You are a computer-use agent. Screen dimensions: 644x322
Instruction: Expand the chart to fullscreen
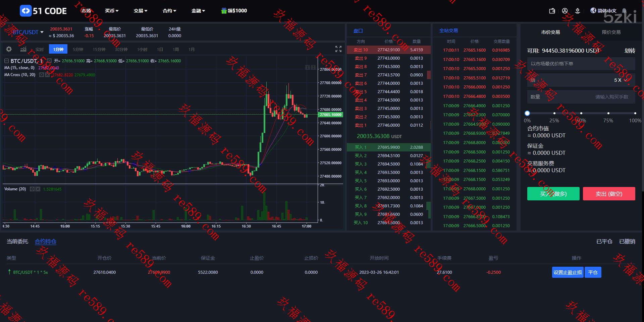click(x=338, y=49)
